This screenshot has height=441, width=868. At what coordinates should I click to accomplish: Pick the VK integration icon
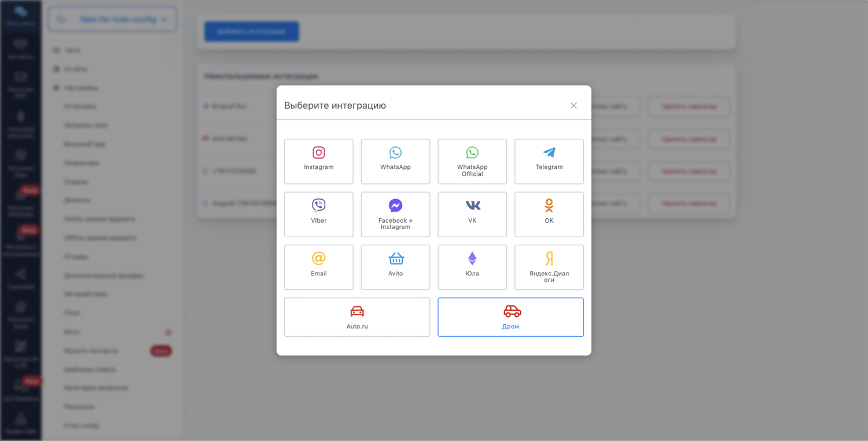(x=473, y=205)
